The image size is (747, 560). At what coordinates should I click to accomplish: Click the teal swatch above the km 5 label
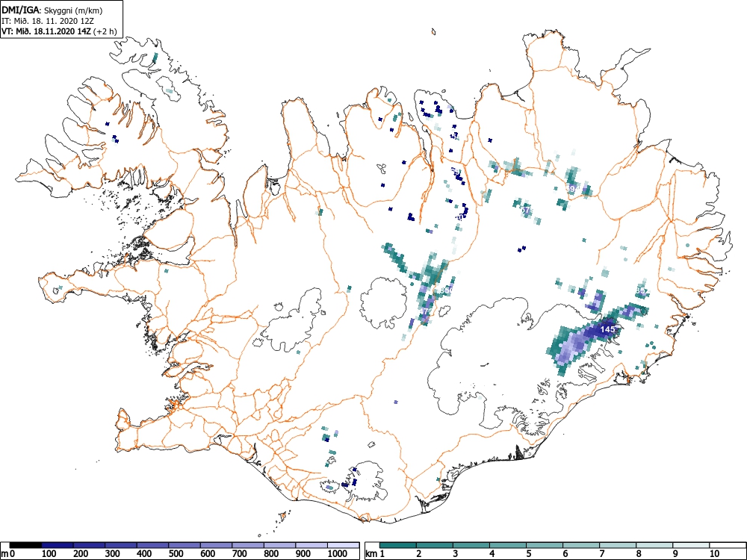[545, 545]
